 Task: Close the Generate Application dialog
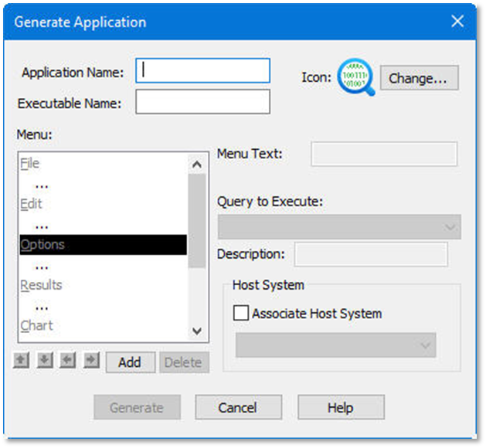(457, 21)
